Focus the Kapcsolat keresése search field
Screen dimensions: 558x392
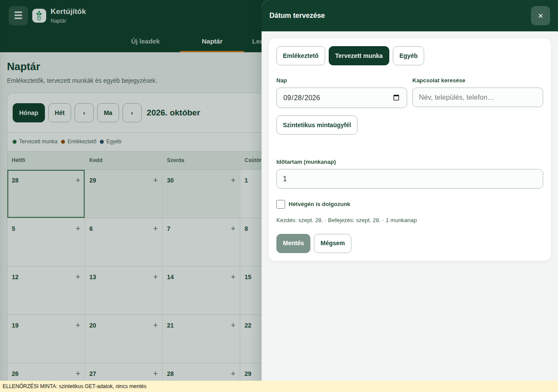[478, 98]
